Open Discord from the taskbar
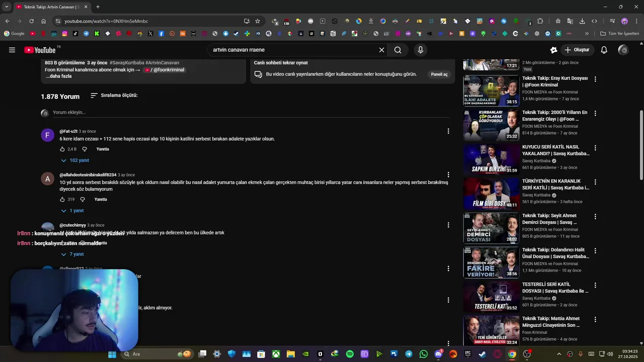644x362 pixels. pos(438,354)
